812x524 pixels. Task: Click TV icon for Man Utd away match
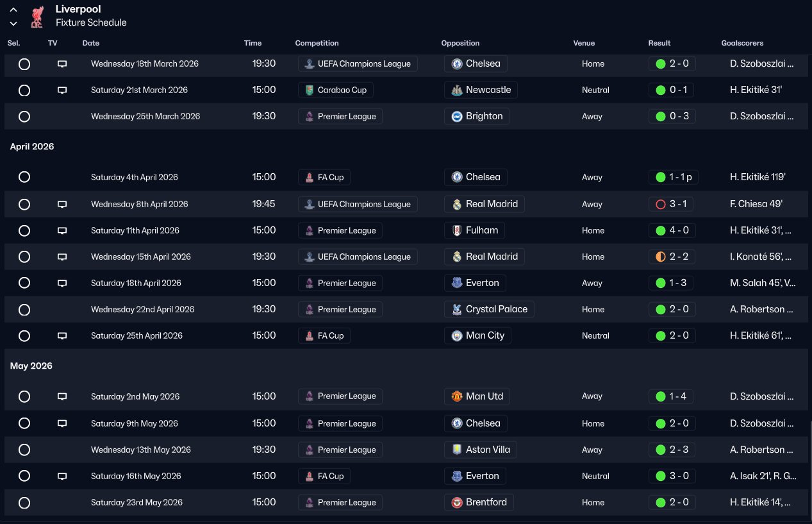click(x=62, y=397)
